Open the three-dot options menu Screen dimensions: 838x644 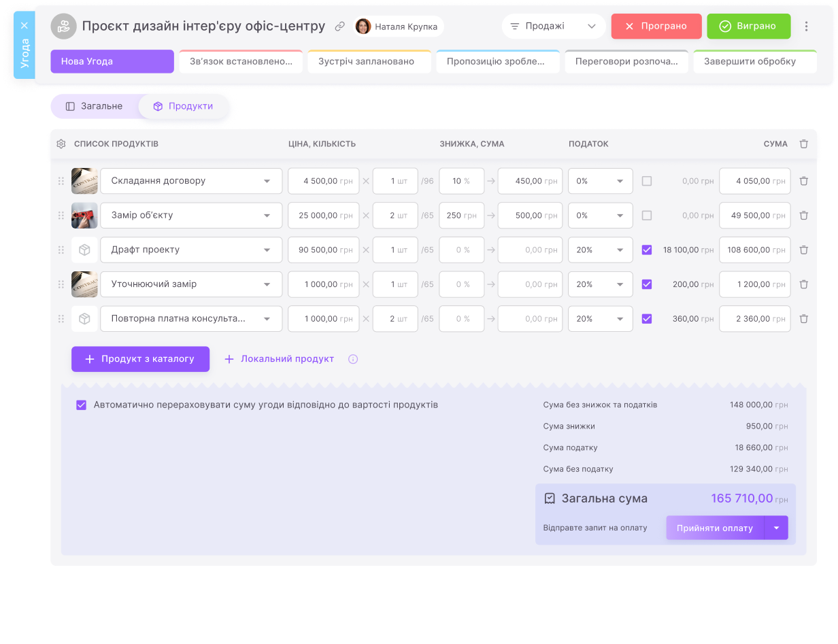pyautogui.click(x=807, y=26)
